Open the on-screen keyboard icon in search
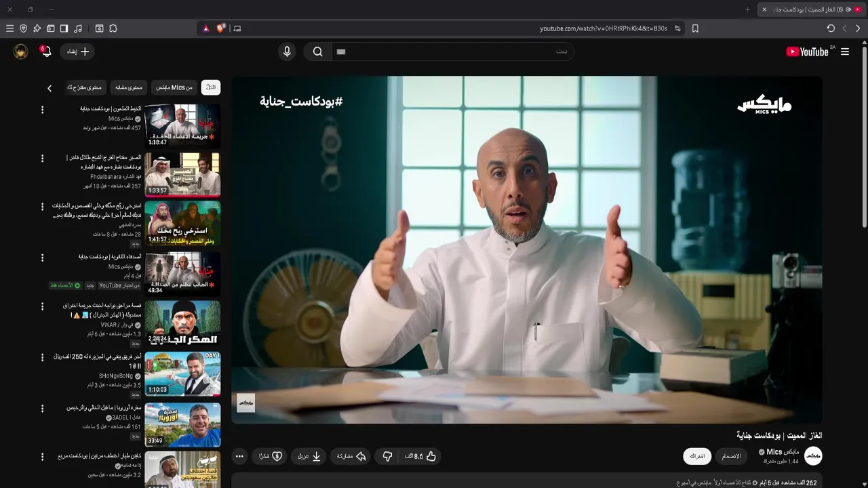868x488 pixels. click(341, 52)
